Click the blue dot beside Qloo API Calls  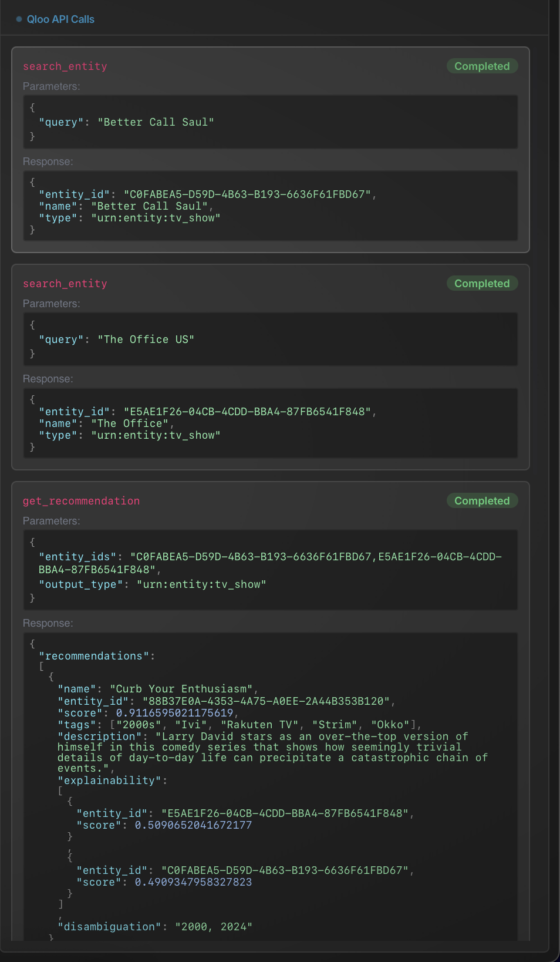pos(19,19)
